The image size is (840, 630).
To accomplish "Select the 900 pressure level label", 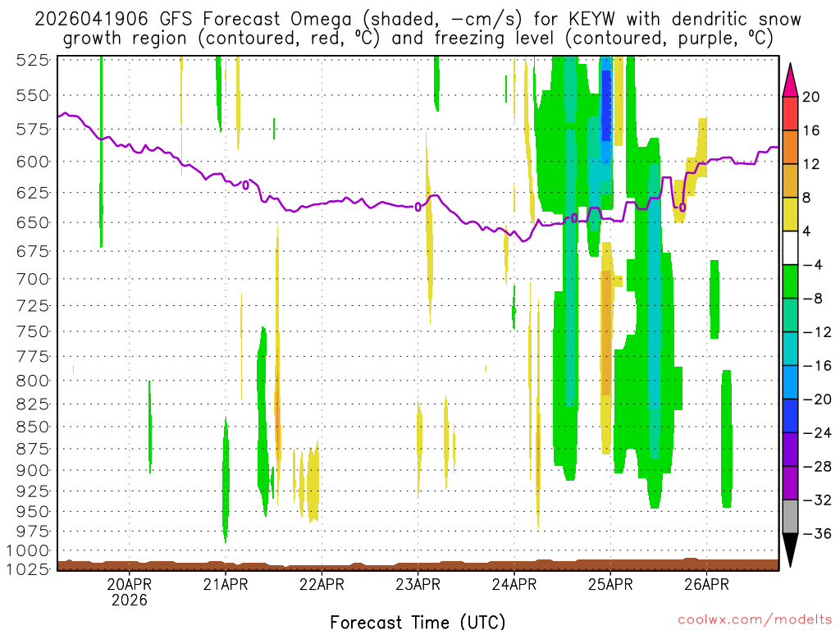I will click(33, 470).
